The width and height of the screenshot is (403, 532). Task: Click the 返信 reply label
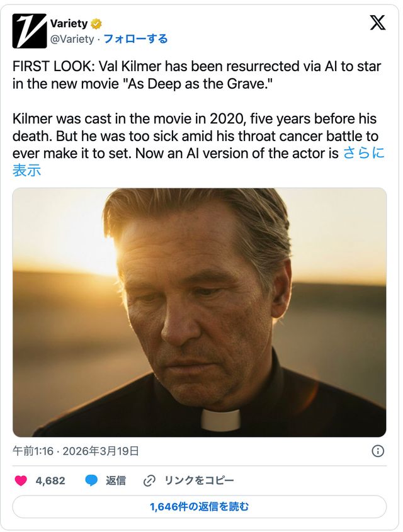[116, 480]
